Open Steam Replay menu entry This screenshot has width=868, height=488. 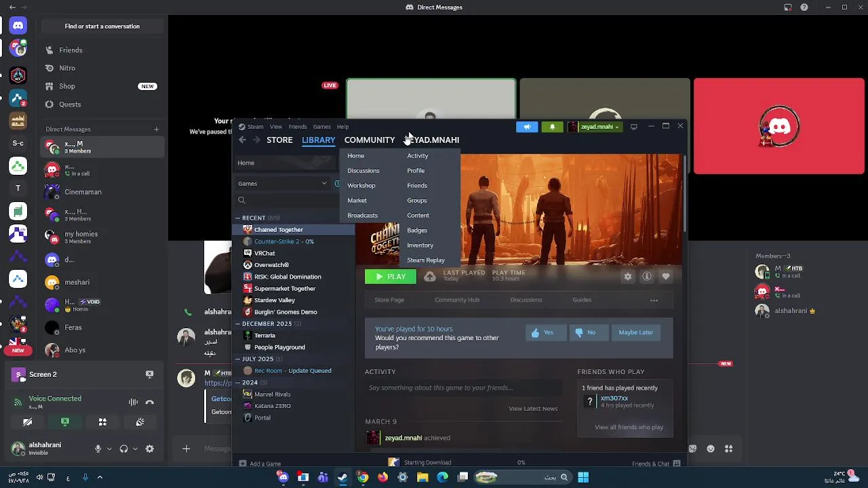click(426, 260)
